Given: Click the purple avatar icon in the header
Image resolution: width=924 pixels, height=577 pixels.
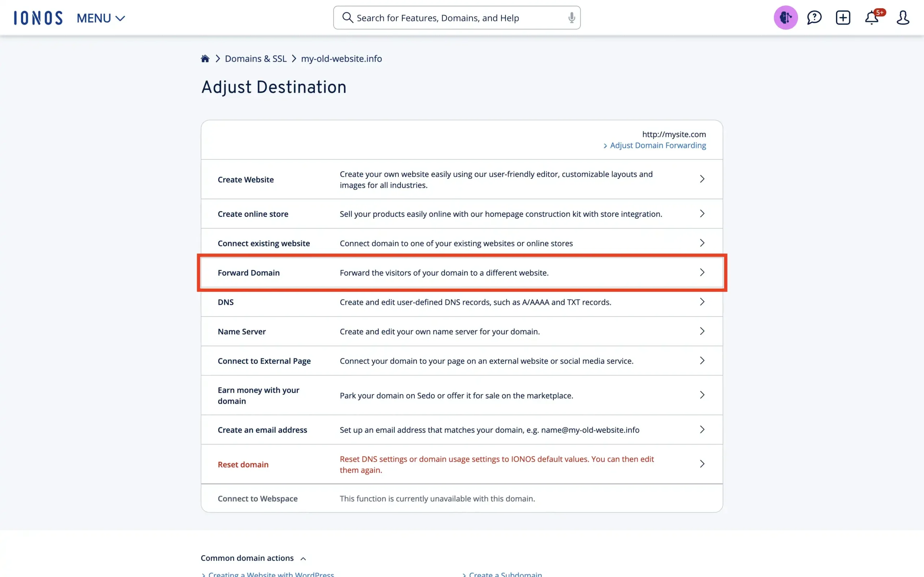Looking at the screenshot, I should pos(785,18).
